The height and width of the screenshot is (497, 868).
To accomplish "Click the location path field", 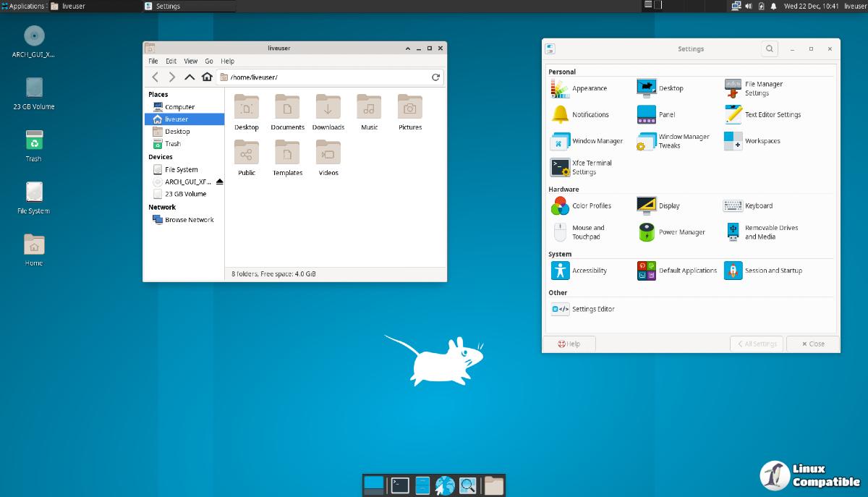I will point(325,77).
